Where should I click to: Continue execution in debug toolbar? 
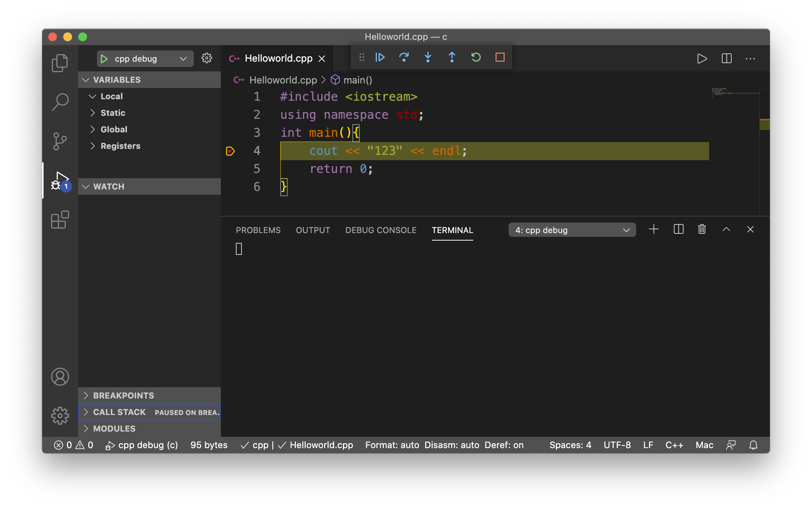point(380,58)
